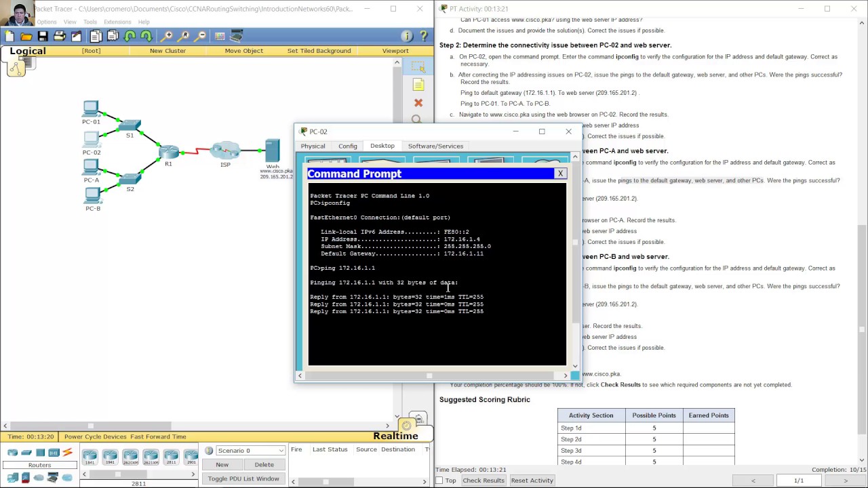Image resolution: width=868 pixels, height=488 pixels.
Task: Open the drawing palette icon
Action: [220, 37]
